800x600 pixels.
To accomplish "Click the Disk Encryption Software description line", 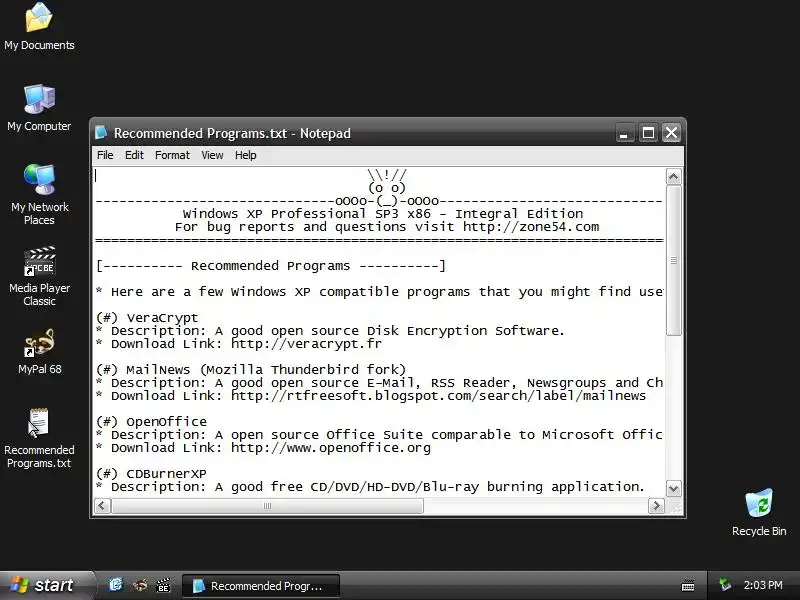I will [331, 331].
